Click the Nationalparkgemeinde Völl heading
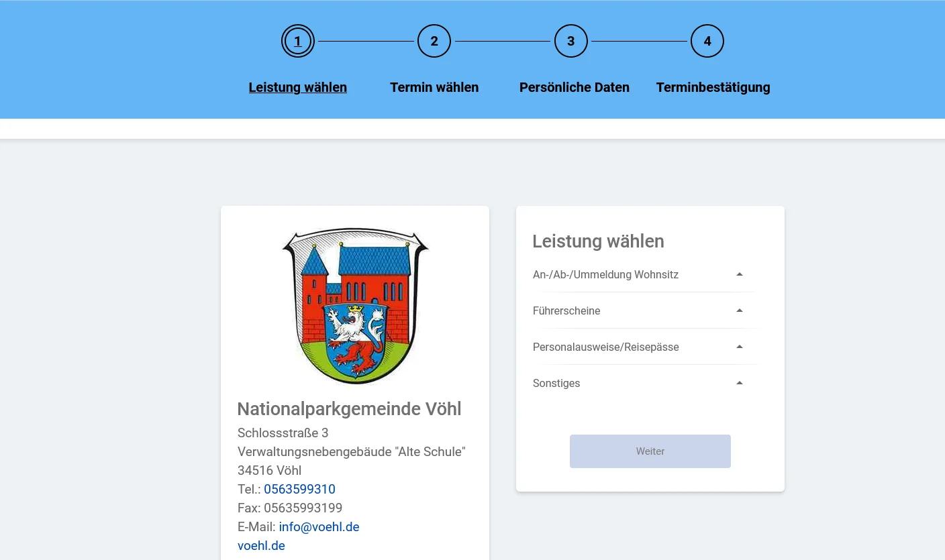 coord(350,408)
